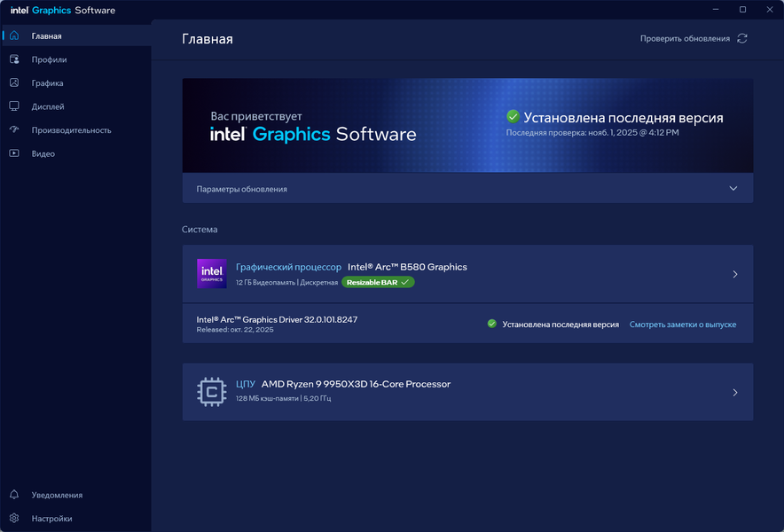Click Intel Graphics Software logo in title bar
Image resolution: width=784 pixels, height=532 pixels.
(63, 10)
